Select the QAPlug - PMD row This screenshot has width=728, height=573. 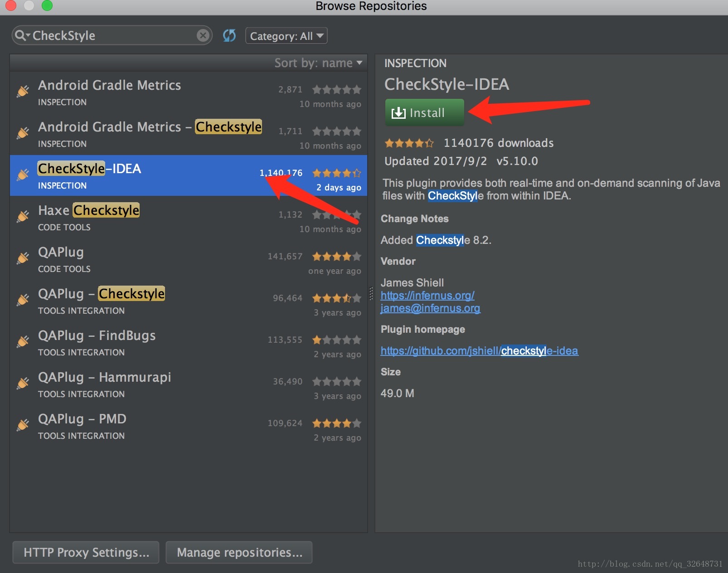pos(189,426)
